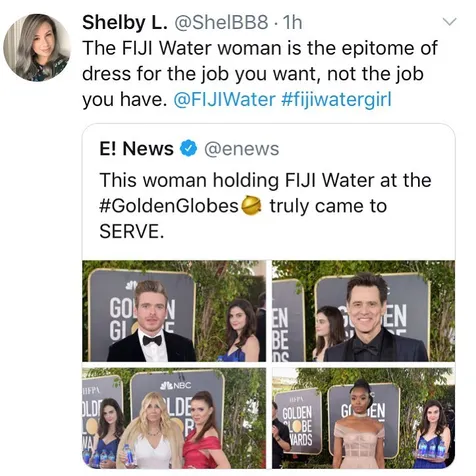Viewport: 476px width, 476px height.
Task: Open the tweet options chevron menu
Action: [x=449, y=22]
